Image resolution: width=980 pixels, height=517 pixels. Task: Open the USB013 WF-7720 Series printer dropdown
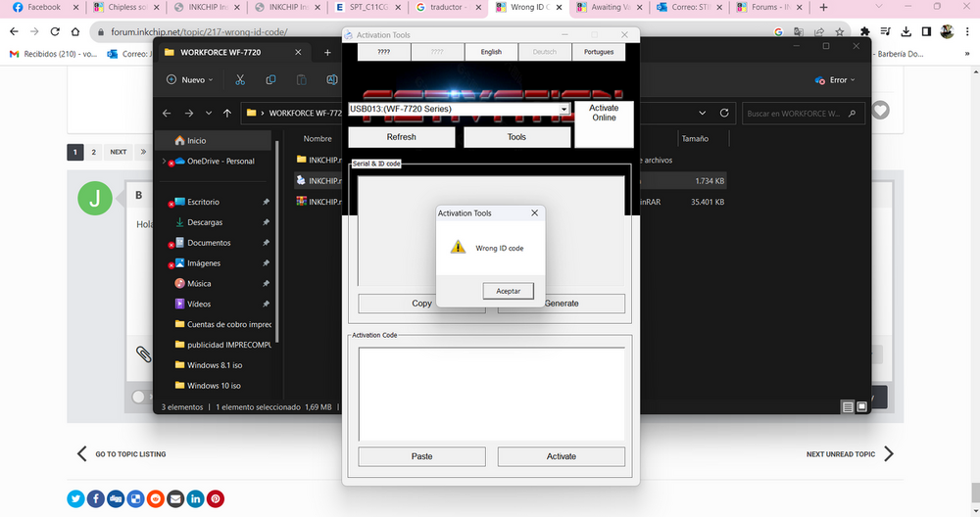(x=563, y=110)
